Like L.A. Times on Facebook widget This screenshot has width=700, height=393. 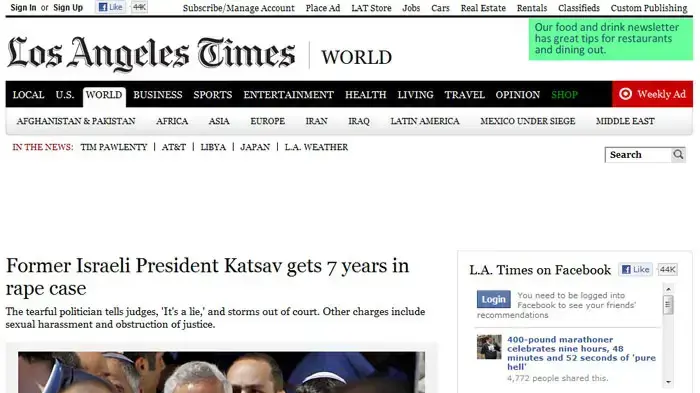tap(635, 270)
